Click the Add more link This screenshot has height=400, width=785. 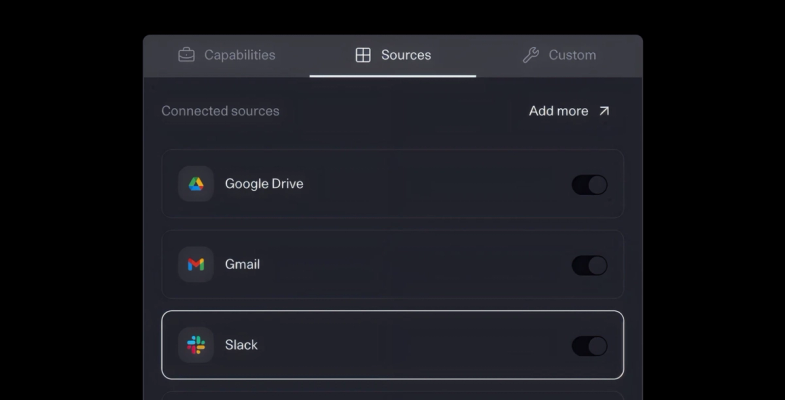click(x=558, y=111)
